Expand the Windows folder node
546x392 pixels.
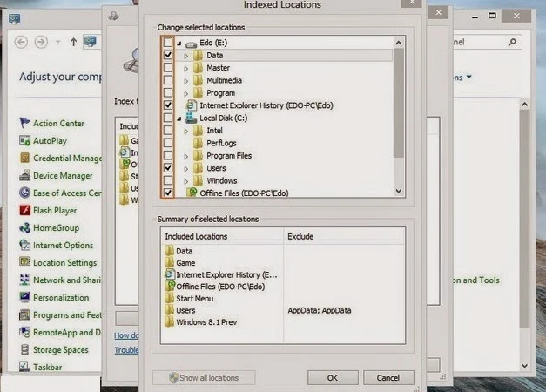coord(186,181)
